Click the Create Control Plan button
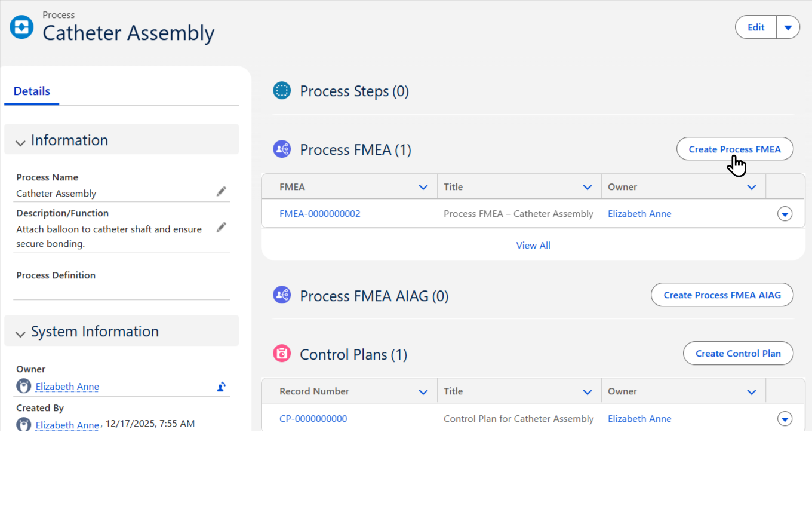Image resolution: width=812 pixels, height=512 pixels. (x=738, y=353)
